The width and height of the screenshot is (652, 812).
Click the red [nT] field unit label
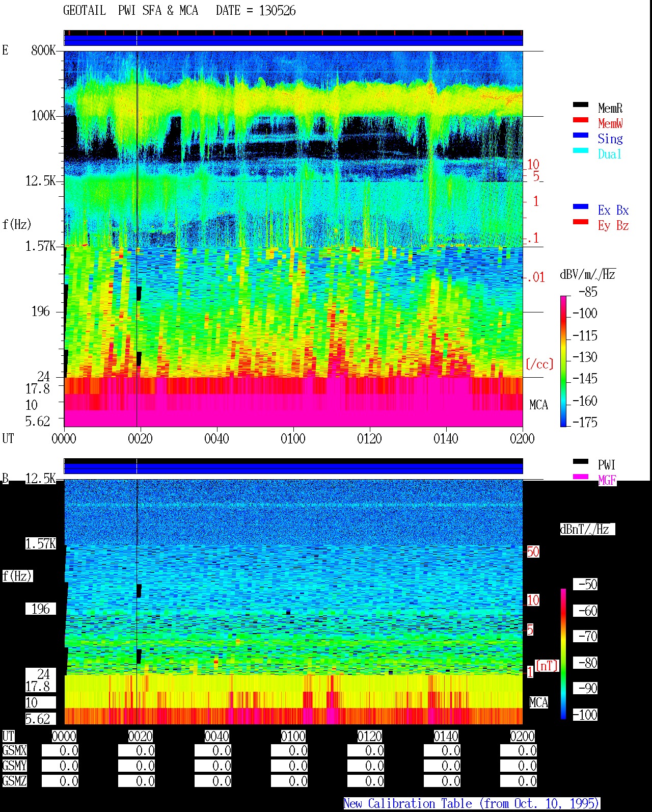547,666
